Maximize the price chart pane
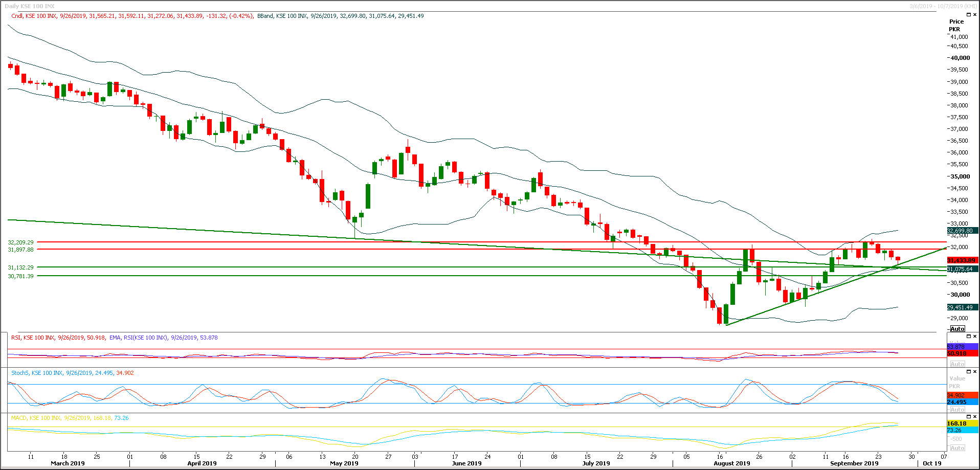980x470 pixels. click(969, 14)
